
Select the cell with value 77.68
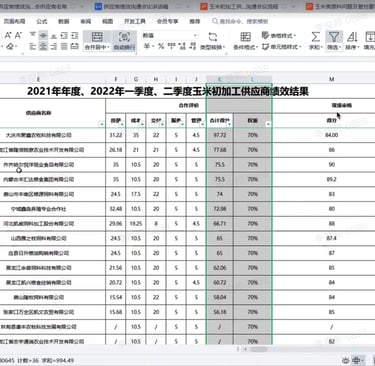(x=220, y=150)
